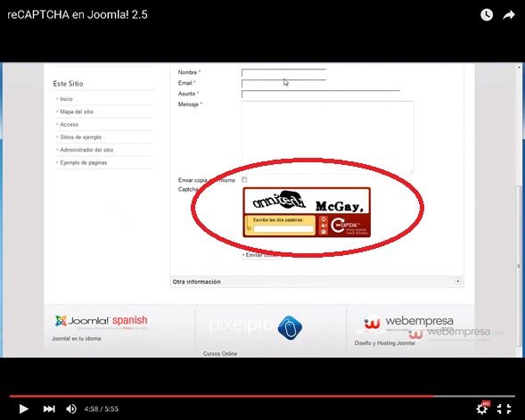Click the Mensaje text area
Image resolution: width=525 pixels, height=420 pixels.
click(328, 137)
